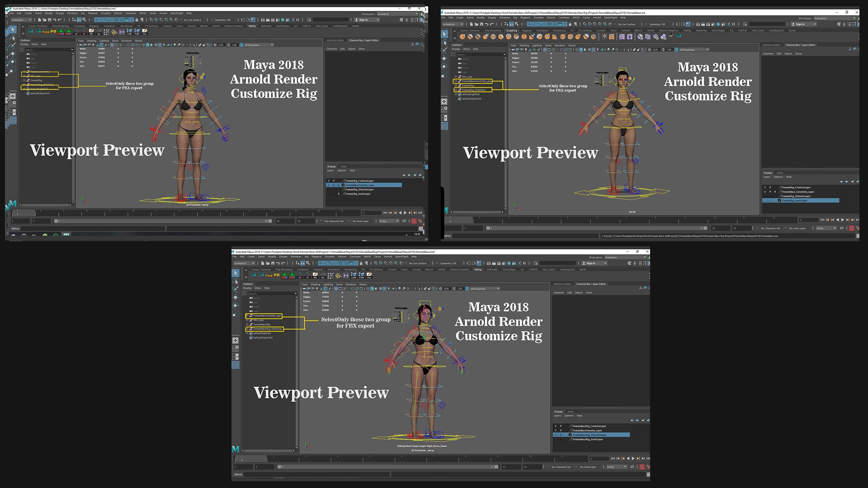Go to start of playback range in bottom window

[x=613, y=459]
